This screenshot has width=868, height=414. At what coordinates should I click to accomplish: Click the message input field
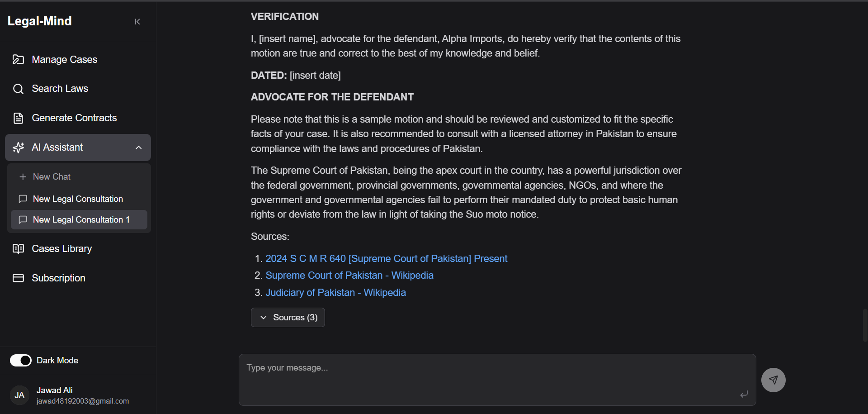497,380
